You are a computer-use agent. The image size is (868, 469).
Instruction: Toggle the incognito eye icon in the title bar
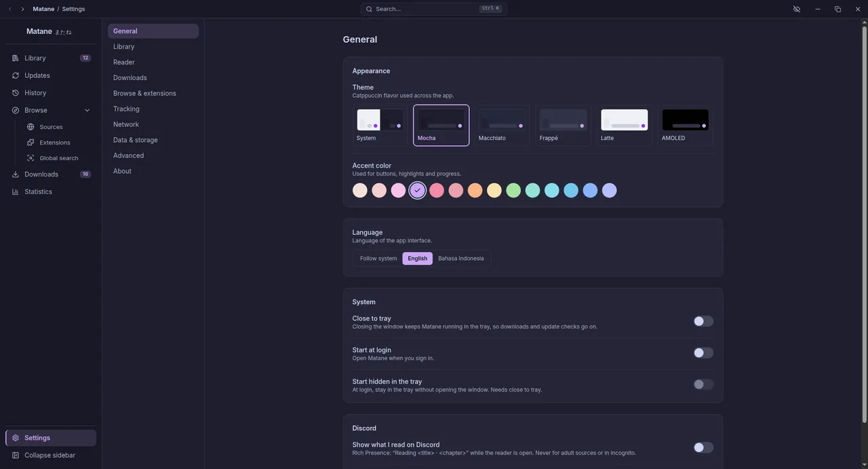pyautogui.click(x=797, y=9)
